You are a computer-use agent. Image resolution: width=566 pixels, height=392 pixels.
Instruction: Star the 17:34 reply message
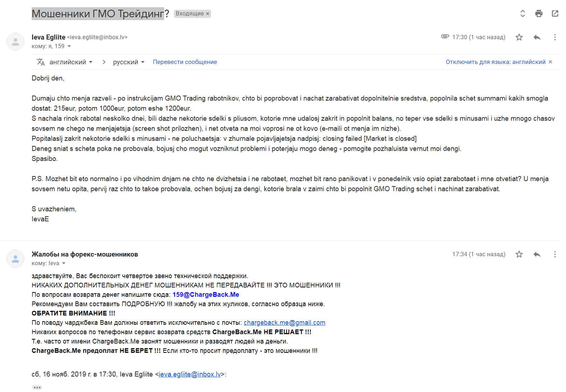coord(519,254)
